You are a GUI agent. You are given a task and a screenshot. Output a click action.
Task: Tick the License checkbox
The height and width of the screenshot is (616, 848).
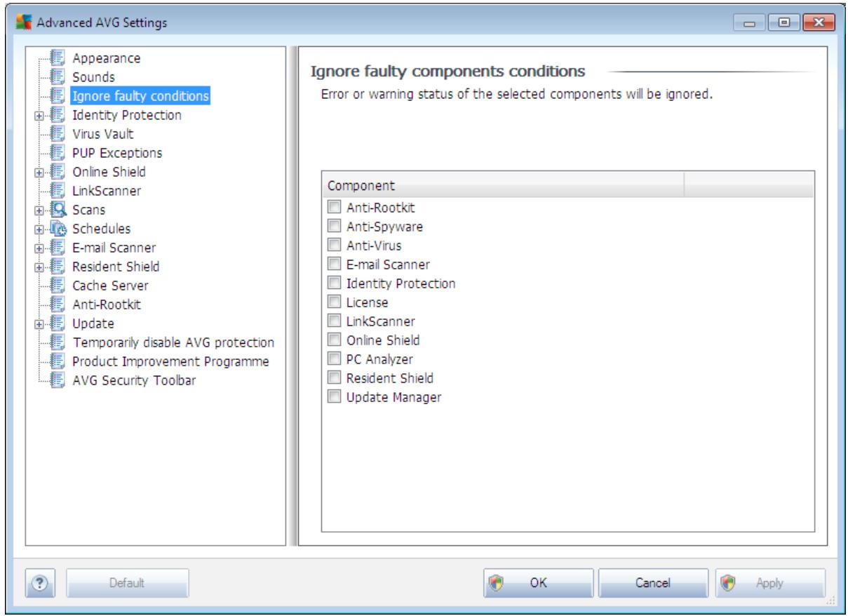click(x=334, y=302)
